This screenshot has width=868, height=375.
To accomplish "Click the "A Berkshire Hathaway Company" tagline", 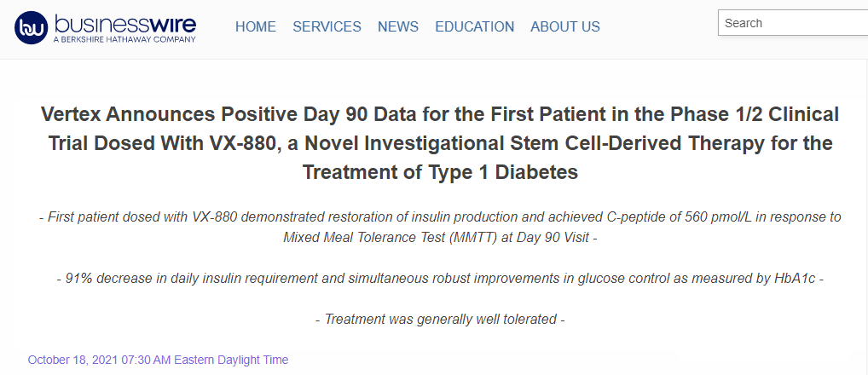I will [x=124, y=39].
